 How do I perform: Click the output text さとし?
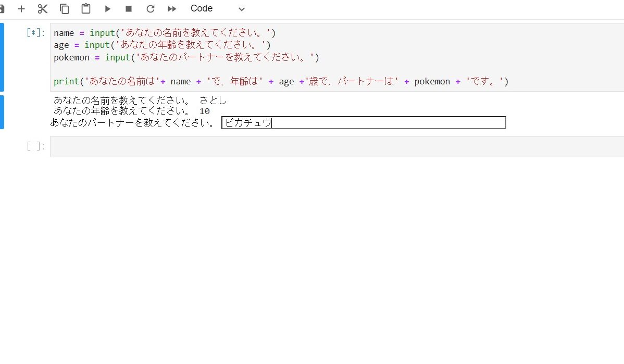coord(214,101)
